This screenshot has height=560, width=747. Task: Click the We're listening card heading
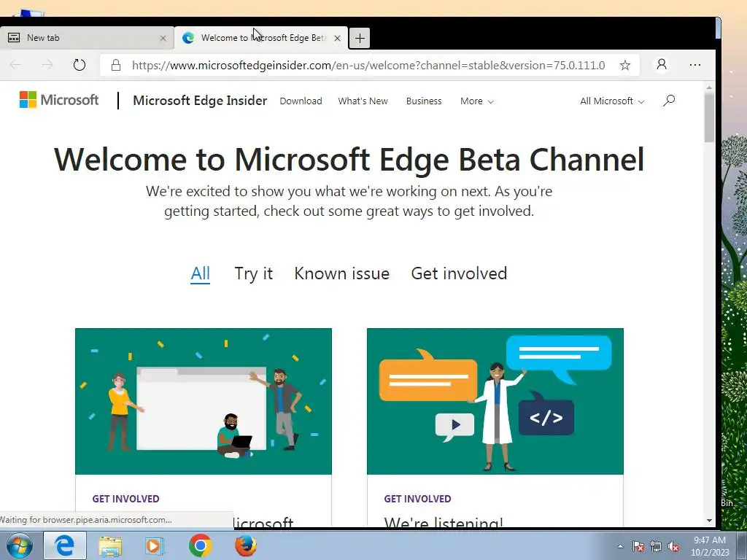(444, 522)
